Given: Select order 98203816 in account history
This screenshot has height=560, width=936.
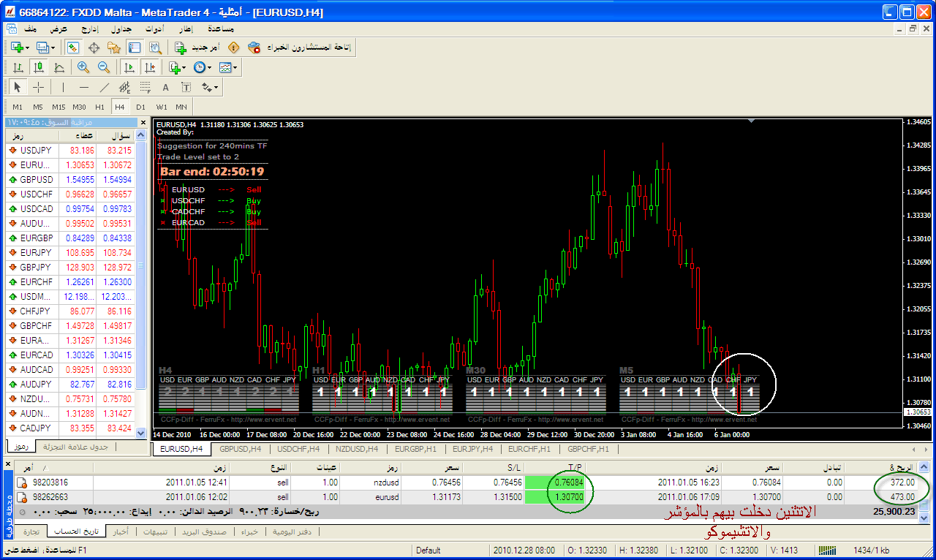Looking at the screenshot, I should (466, 483).
